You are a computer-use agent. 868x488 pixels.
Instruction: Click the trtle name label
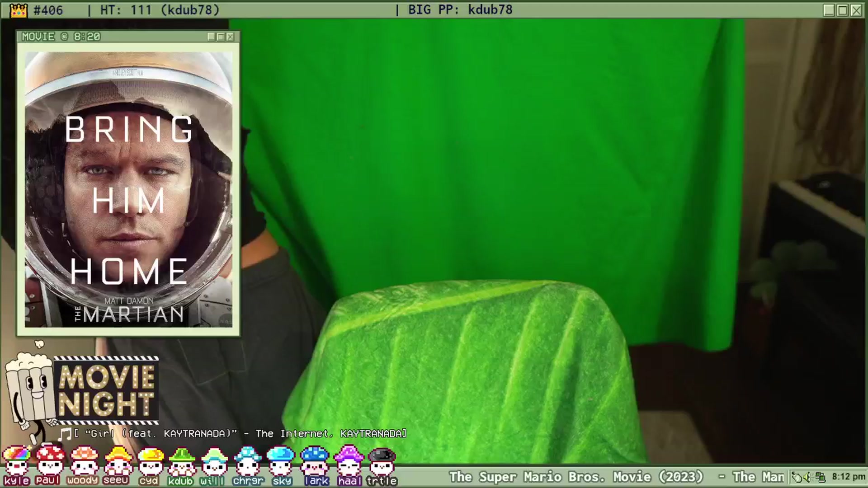click(x=382, y=481)
